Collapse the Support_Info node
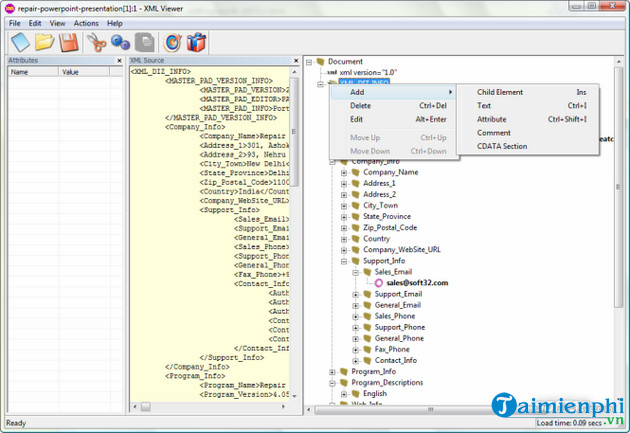 [344, 262]
